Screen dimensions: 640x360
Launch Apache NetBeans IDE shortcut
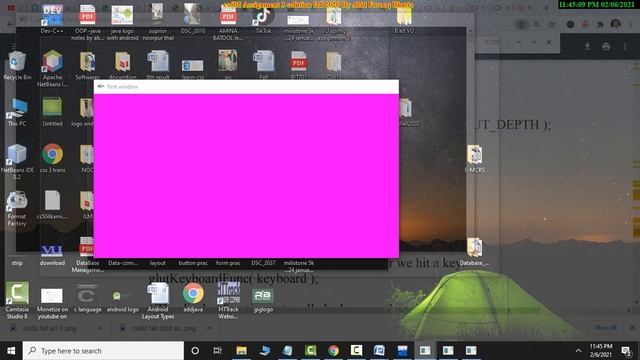52,69
